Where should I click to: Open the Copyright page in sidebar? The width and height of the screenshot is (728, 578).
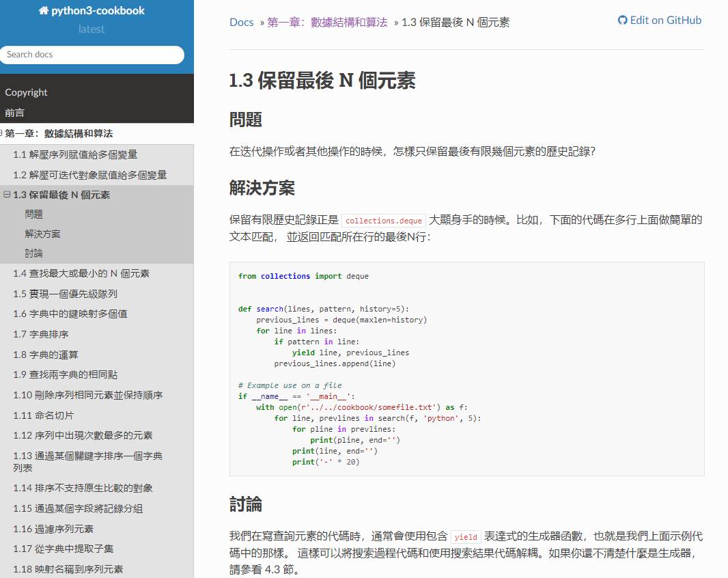pos(26,92)
